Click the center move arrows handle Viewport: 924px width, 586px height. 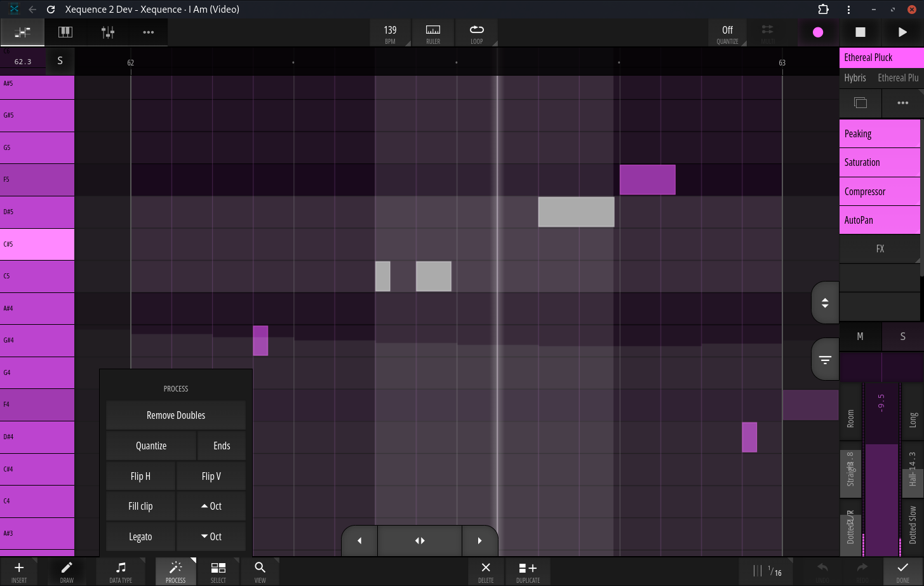point(420,541)
